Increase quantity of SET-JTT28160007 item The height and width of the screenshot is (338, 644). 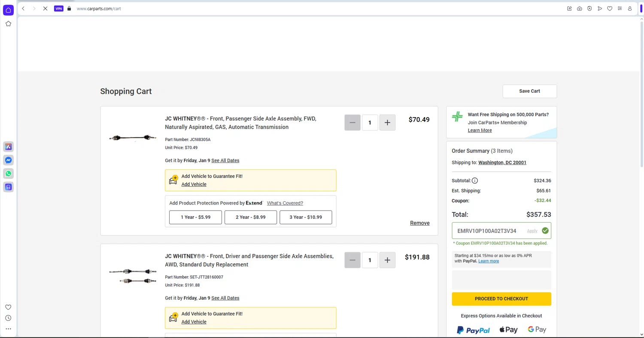click(x=387, y=260)
